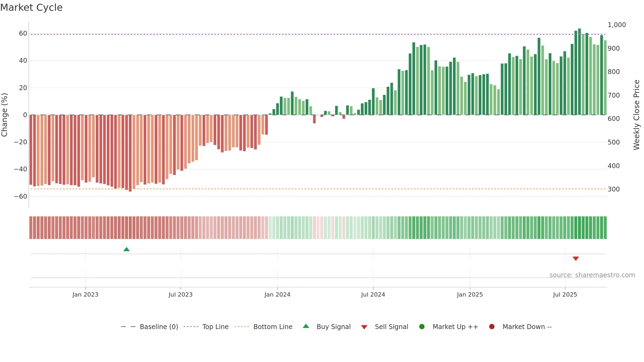
Task: Click the Jan 2025 axis label
Action: (x=470, y=295)
